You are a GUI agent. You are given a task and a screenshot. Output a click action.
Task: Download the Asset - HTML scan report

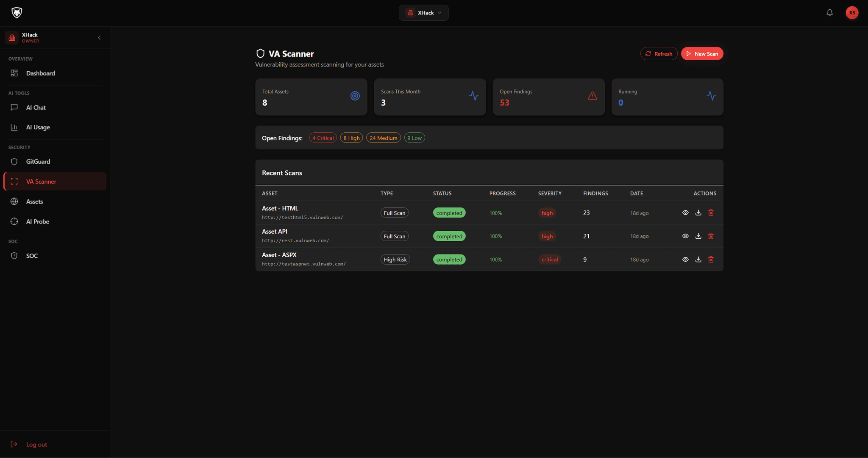698,212
